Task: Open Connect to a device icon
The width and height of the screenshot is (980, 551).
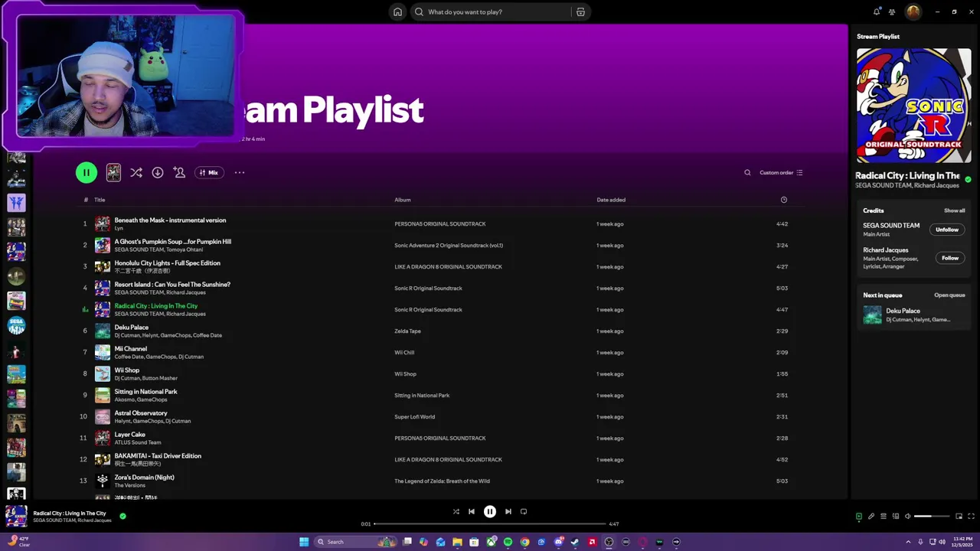Action: point(896,517)
